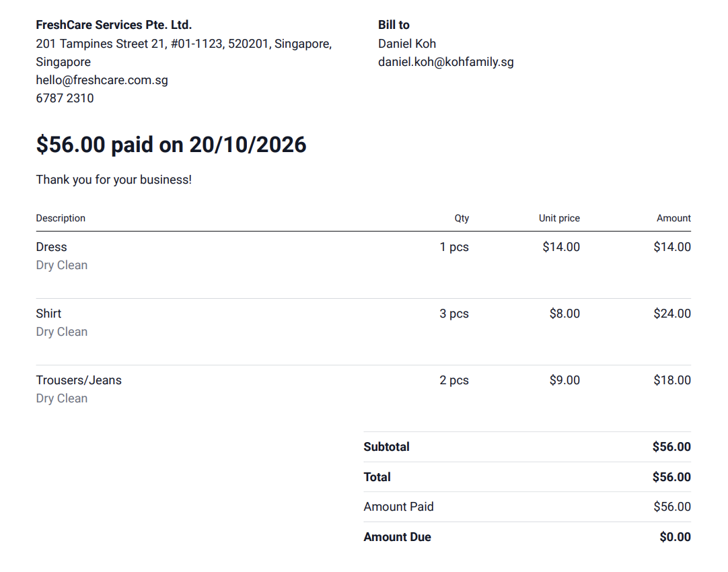
Task: Click the 3 pcs quantity for Shirt
Action: 454,314
